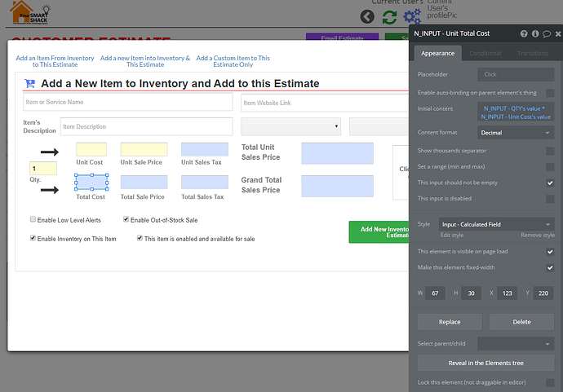This screenshot has height=392, width=563.
Task: Click the Item Description input
Action: pyautogui.click(x=147, y=126)
